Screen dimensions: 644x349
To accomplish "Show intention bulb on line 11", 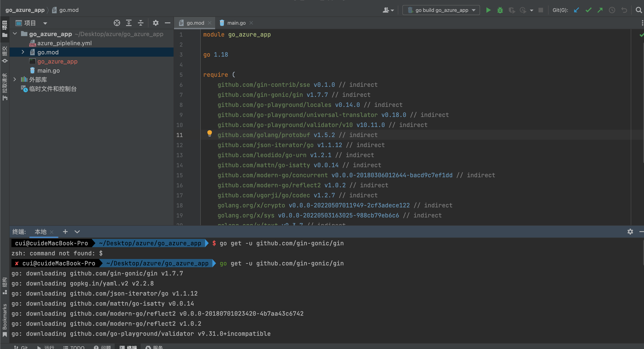I will click(209, 133).
